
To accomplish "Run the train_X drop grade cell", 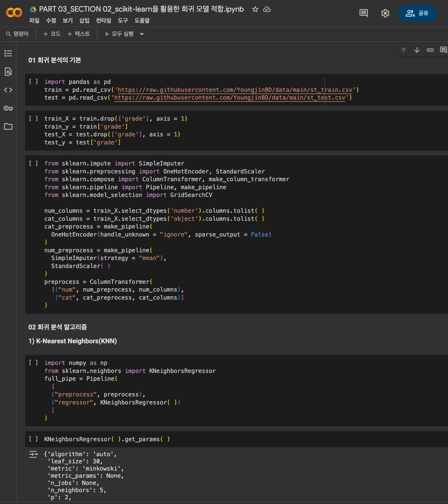I will 34,118.
